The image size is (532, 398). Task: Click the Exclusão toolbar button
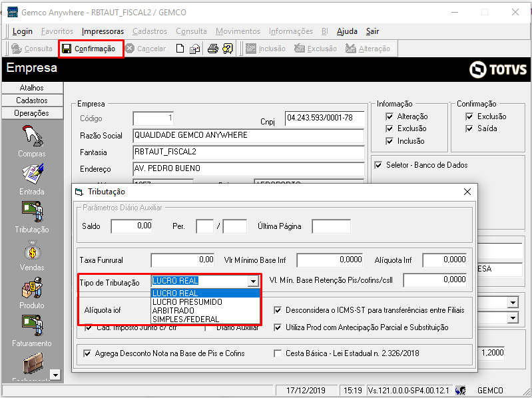point(316,49)
